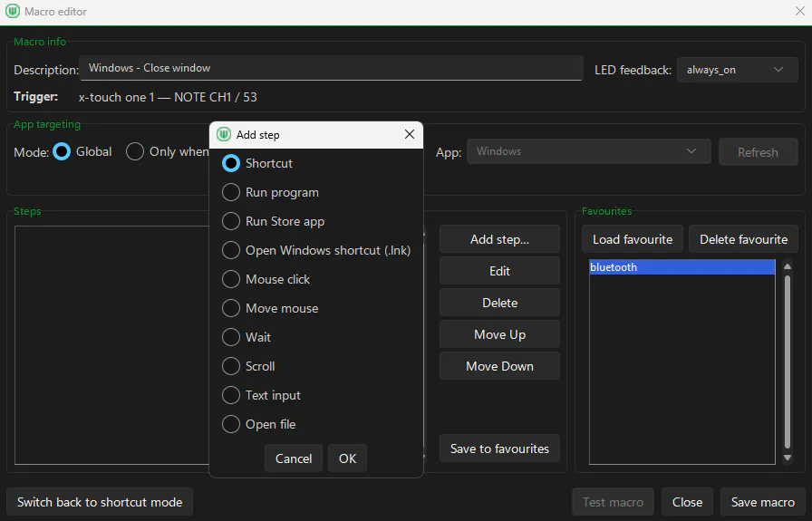Click the Test macro button

(614, 502)
